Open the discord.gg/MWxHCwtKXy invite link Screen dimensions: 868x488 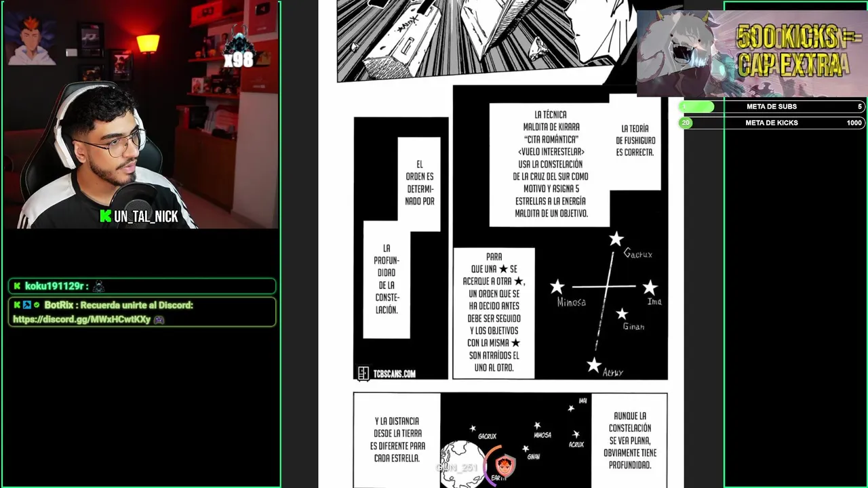tap(81, 319)
